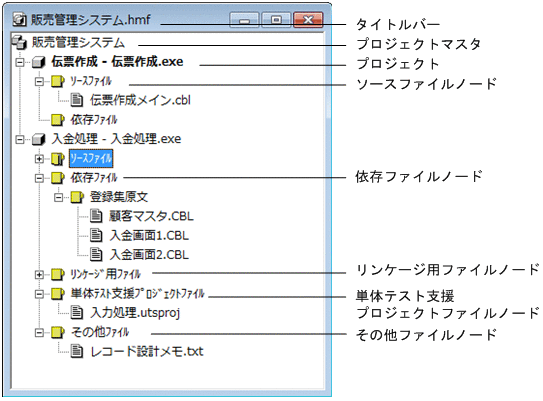
Task: Select the 販売管理システム root node
Action: 78,43
